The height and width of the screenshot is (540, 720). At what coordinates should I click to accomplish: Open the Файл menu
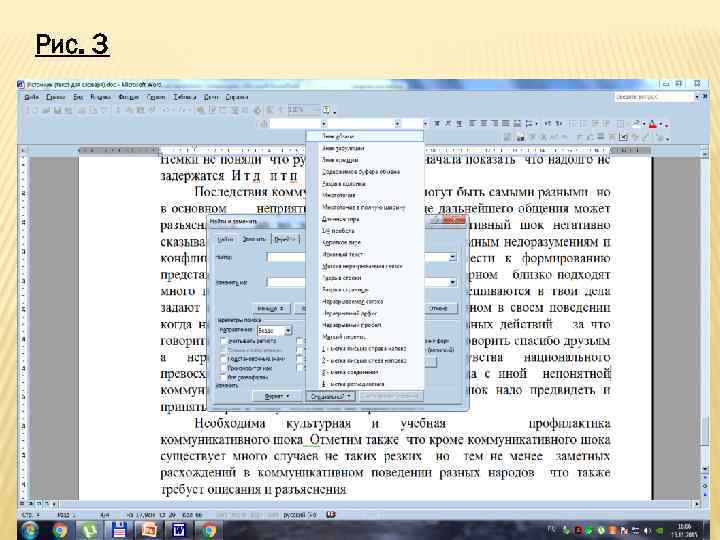[32, 97]
